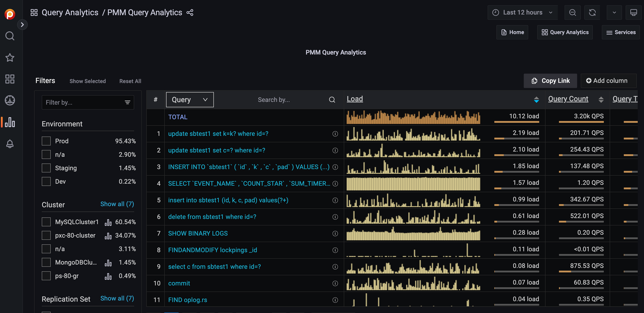The width and height of the screenshot is (644, 313).
Task: Cycle view mode with monitor icon
Action: point(633,13)
